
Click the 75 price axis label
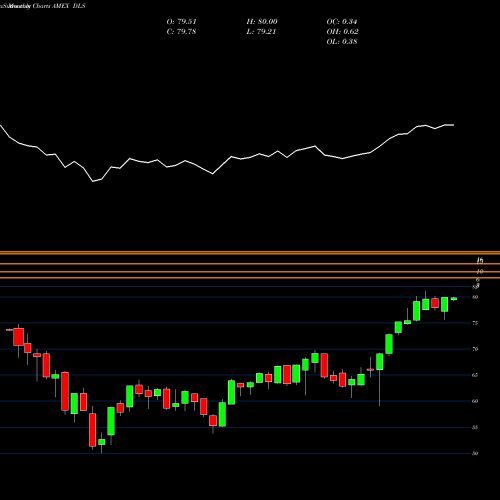coord(475,323)
